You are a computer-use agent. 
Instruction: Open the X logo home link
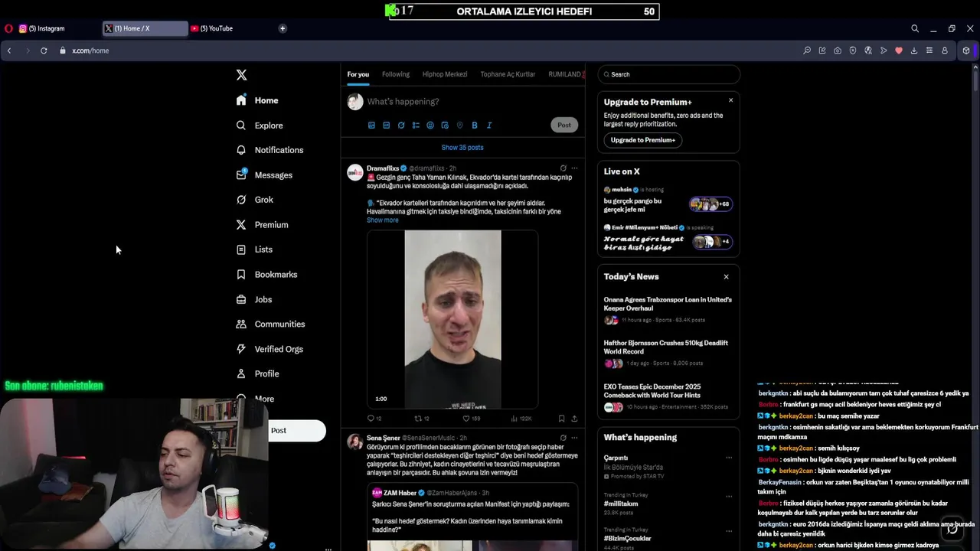pos(241,75)
